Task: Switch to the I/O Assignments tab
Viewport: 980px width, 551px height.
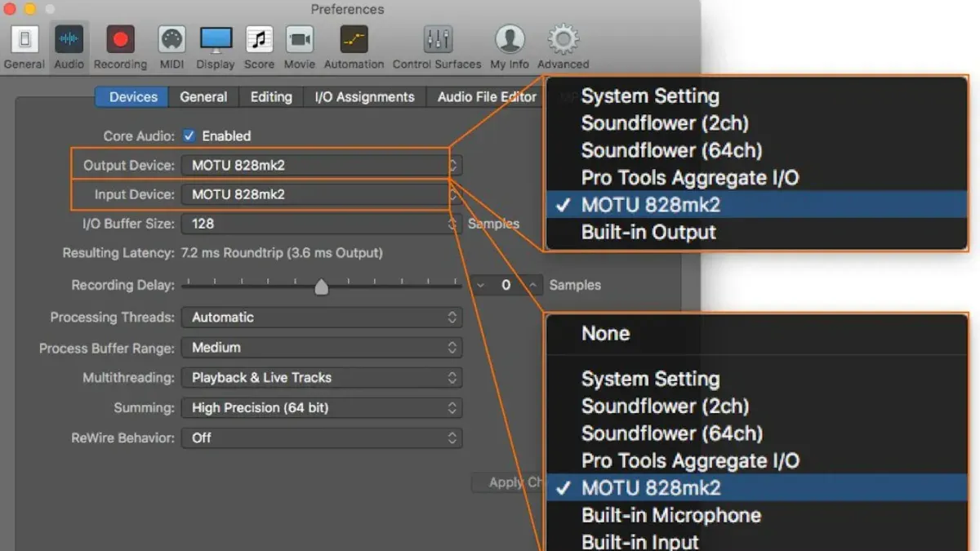Action: (364, 96)
